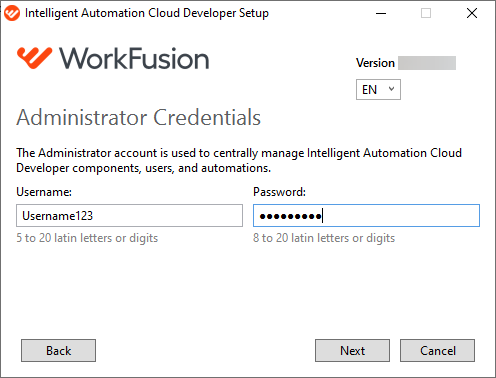This screenshot has height=378, width=496.
Task: Close the Developer Setup window
Action: (x=472, y=13)
